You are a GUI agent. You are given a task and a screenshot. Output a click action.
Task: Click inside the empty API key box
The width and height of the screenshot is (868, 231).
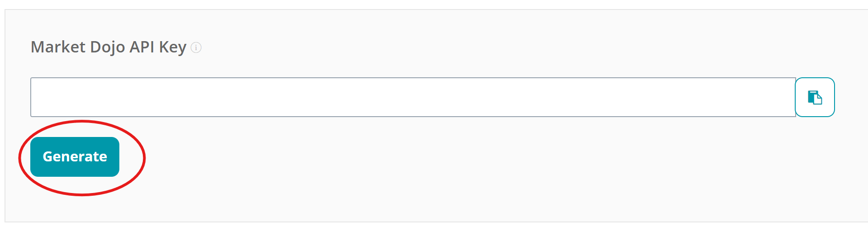click(x=413, y=97)
